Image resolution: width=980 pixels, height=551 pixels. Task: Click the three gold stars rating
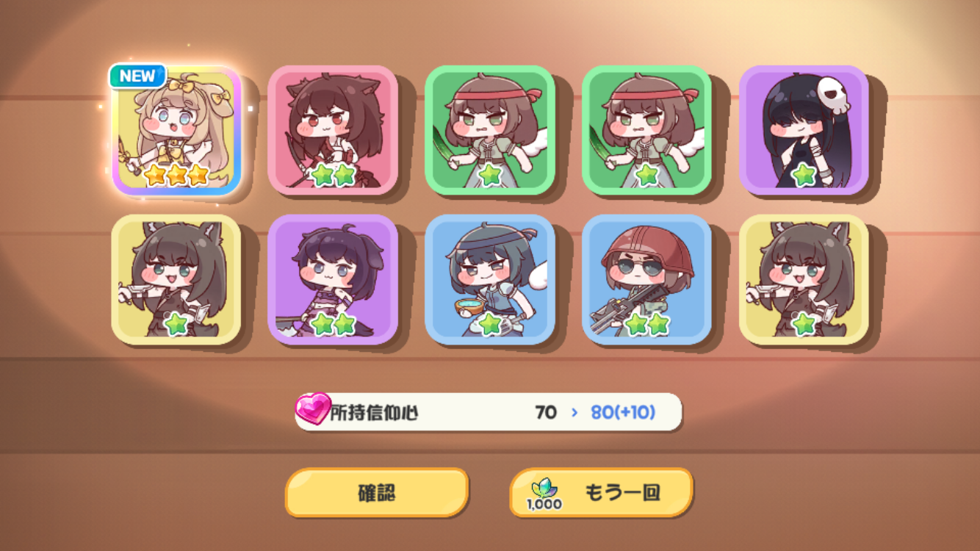(176, 175)
